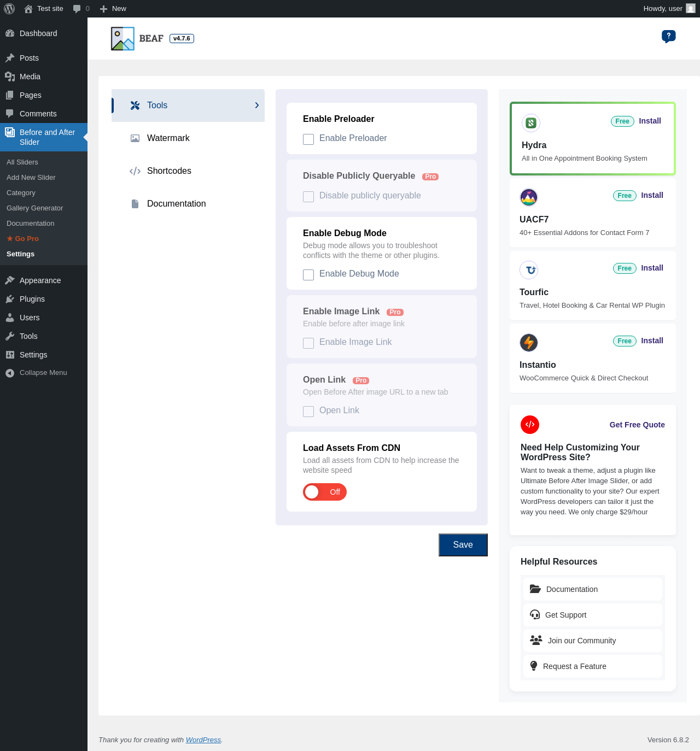This screenshot has height=751, width=700.
Task: Check the Open Link checkbox
Action: pos(308,412)
